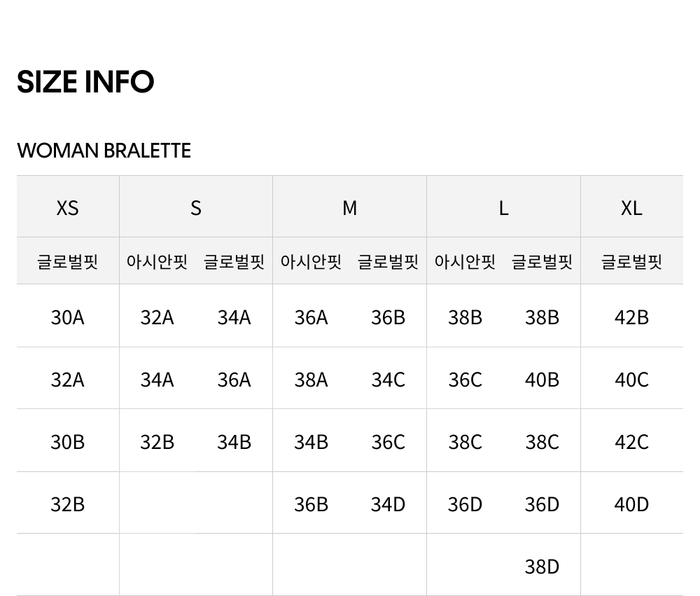Click the SIZE INFO heading
The image size is (700, 596).
85,82
